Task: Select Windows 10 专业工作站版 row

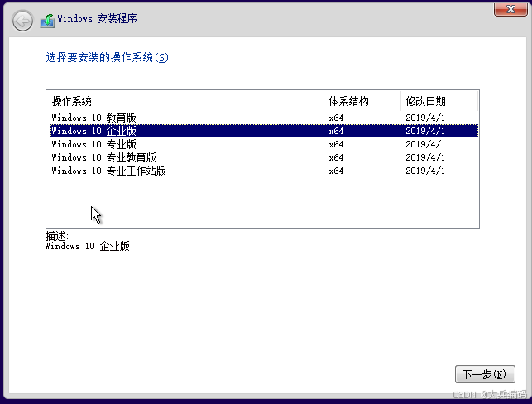Action: click(x=264, y=171)
